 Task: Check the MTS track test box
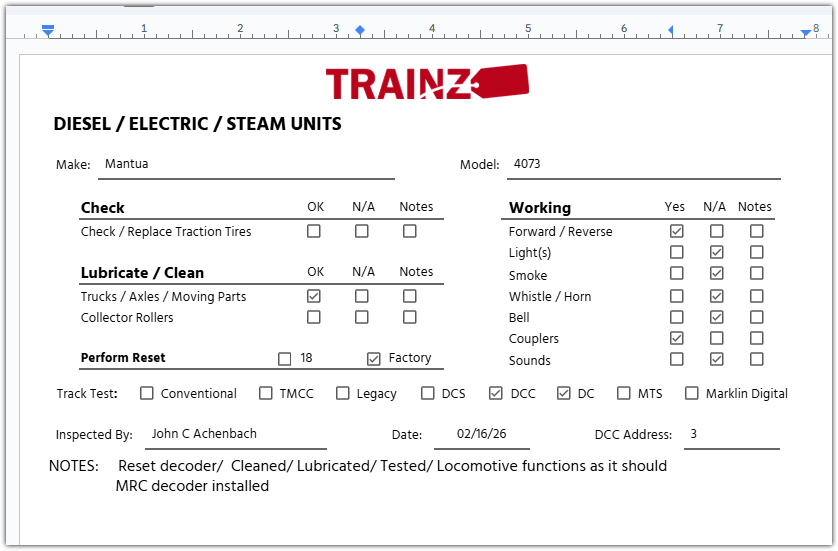pos(624,393)
